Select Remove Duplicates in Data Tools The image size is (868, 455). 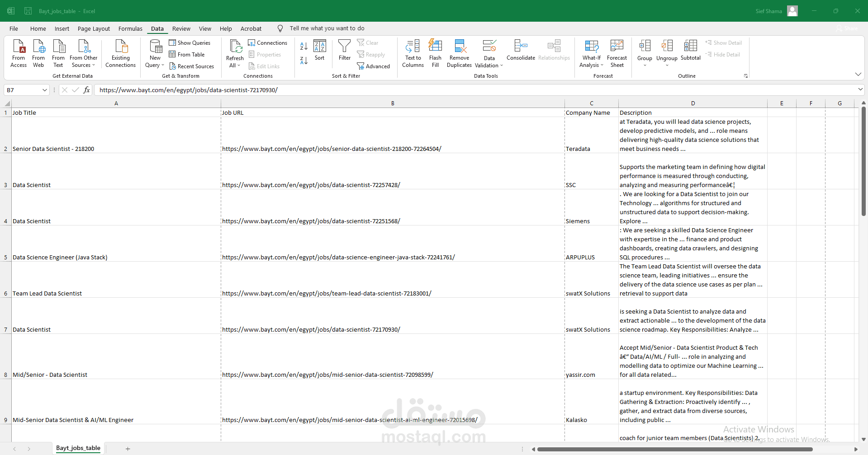[x=459, y=53]
